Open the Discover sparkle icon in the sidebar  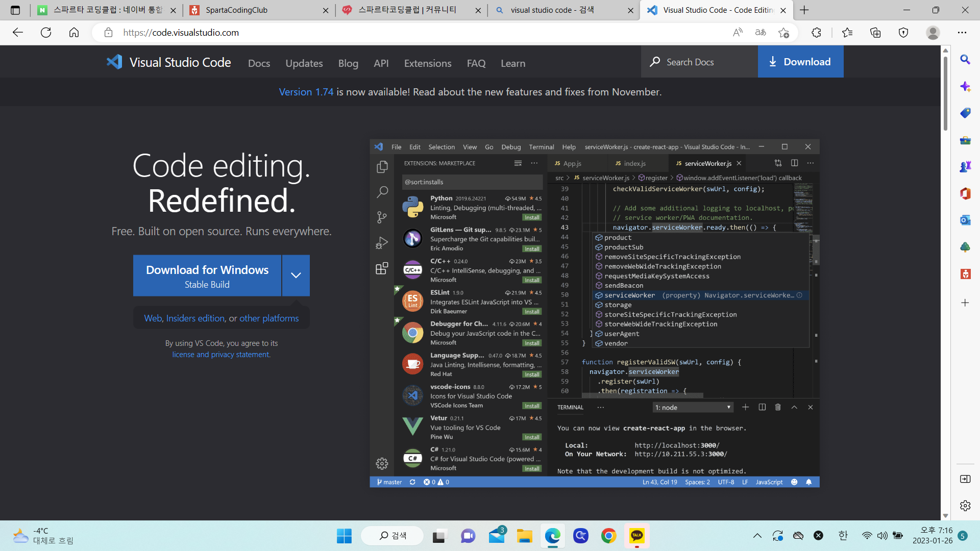tap(965, 86)
